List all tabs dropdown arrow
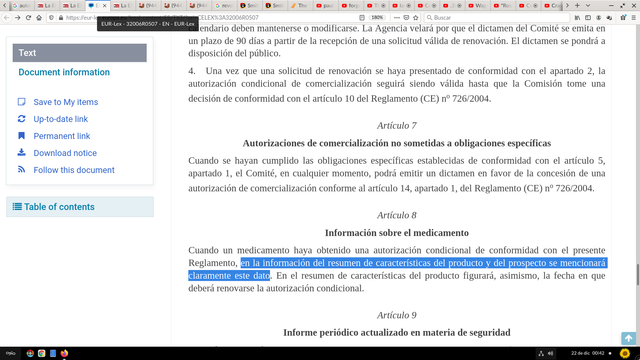The image size is (640, 360). (588, 5)
